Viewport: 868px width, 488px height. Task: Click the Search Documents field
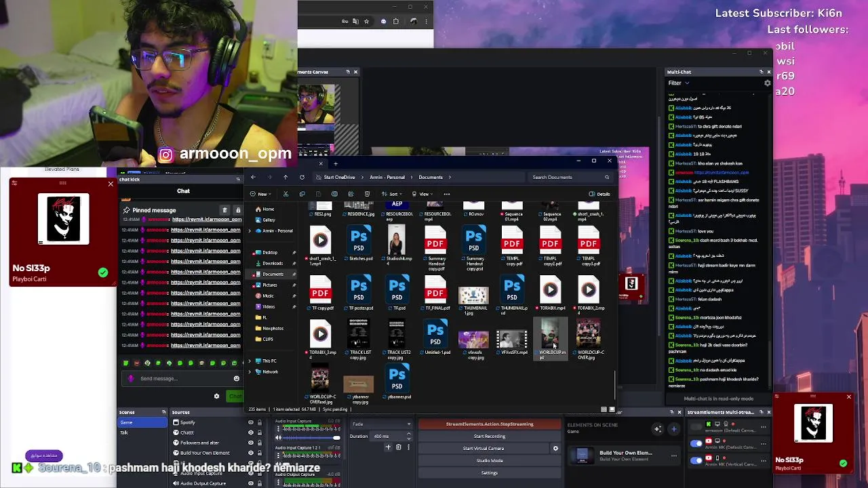pos(571,178)
